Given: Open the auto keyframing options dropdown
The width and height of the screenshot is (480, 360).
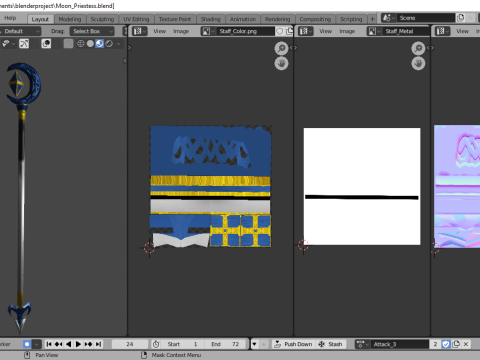Looking at the screenshot, I should point(36,344).
